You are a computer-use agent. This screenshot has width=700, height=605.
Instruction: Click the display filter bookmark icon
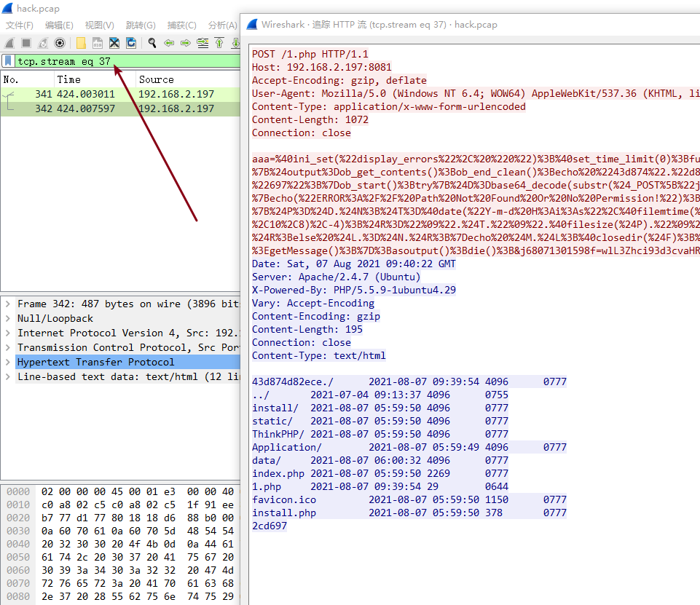(8, 61)
